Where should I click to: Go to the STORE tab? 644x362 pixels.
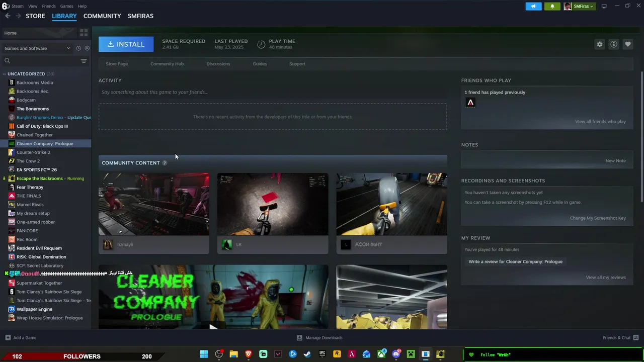35,16
